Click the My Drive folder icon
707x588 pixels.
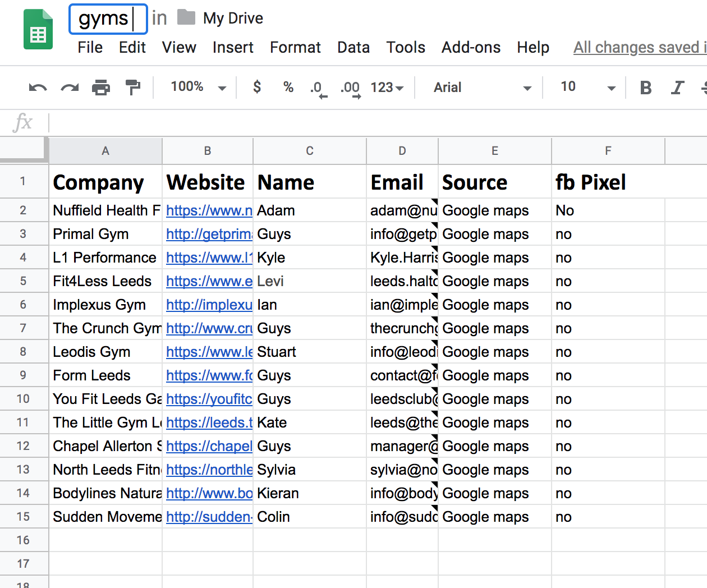coord(186,17)
